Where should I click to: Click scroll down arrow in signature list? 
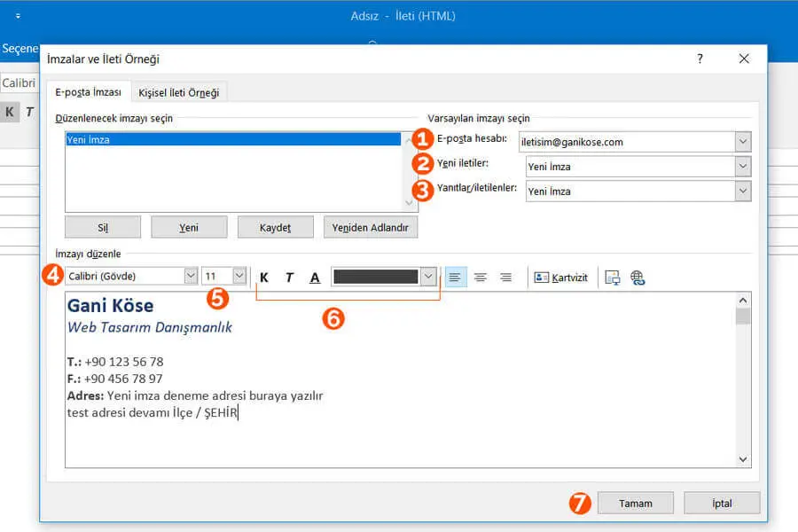pyautogui.click(x=409, y=203)
